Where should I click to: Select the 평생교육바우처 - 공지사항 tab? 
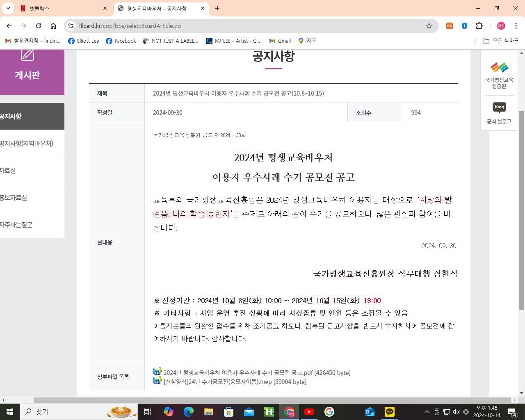click(161, 8)
